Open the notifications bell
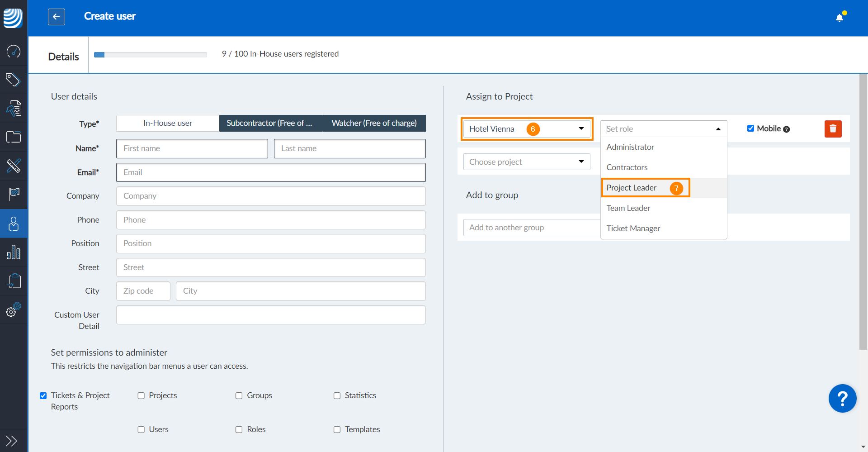Viewport: 868px width, 452px height. point(840,18)
